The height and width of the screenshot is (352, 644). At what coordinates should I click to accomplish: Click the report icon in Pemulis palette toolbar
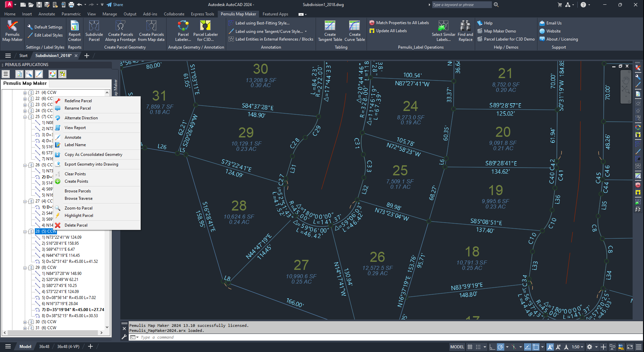19,74
